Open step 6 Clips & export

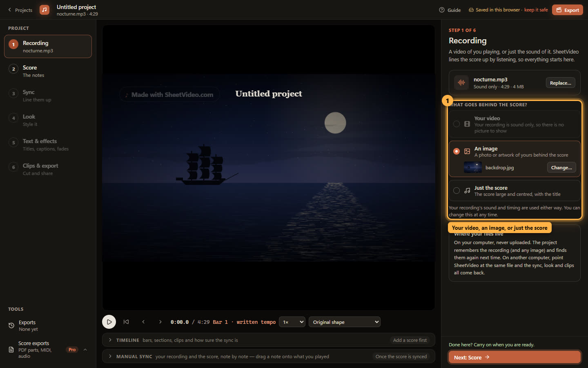tap(48, 169)
